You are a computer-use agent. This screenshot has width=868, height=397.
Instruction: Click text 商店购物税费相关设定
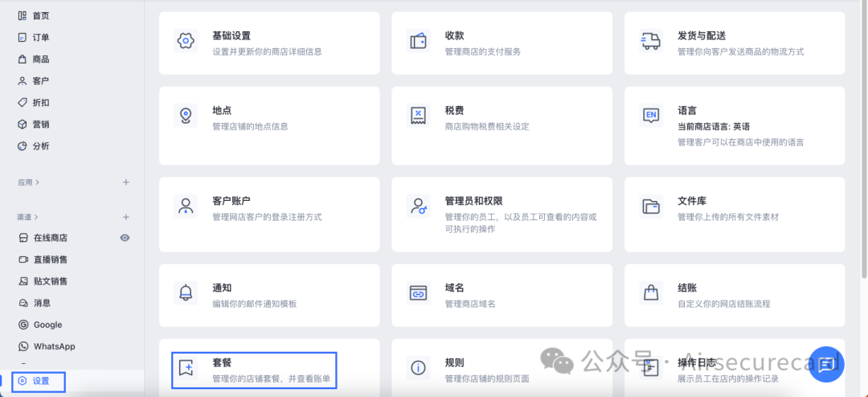[x=487, y=126]
